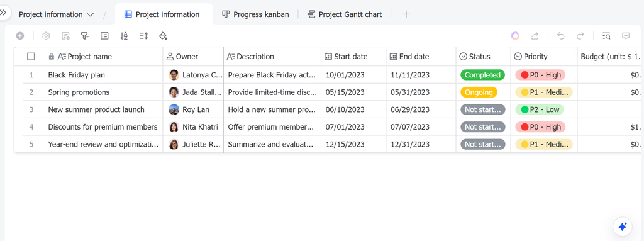The width and height of the screenshot is (644, 241).
Task: Click the find records search icon
Action: [x=606, y=36]
